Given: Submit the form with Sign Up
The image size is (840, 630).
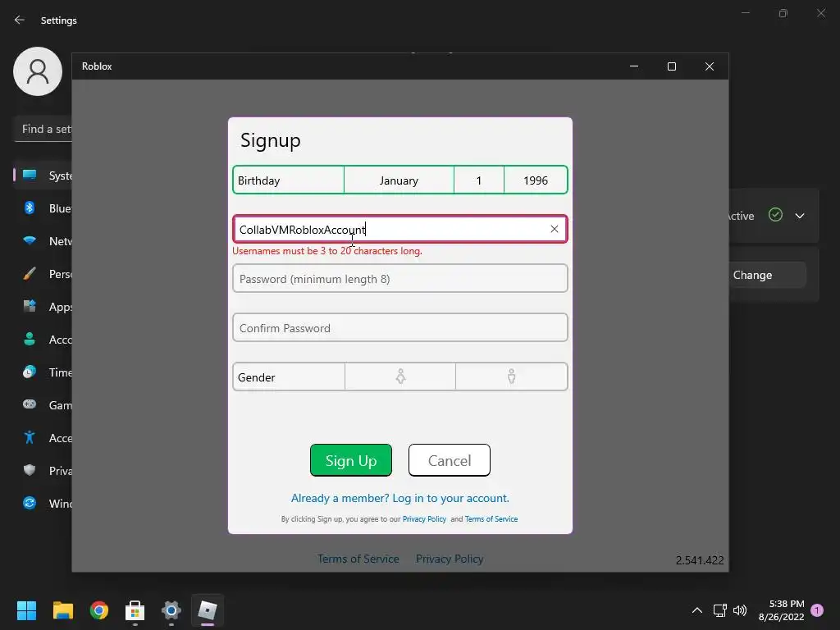Looking at the screenshot, I should click(x=351, y=460).
